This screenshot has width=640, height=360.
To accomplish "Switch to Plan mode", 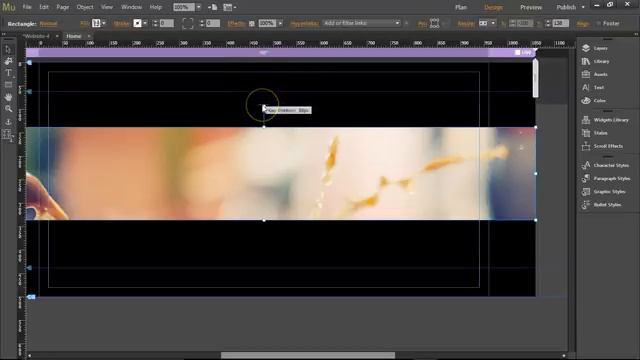I will click(461, 7).
